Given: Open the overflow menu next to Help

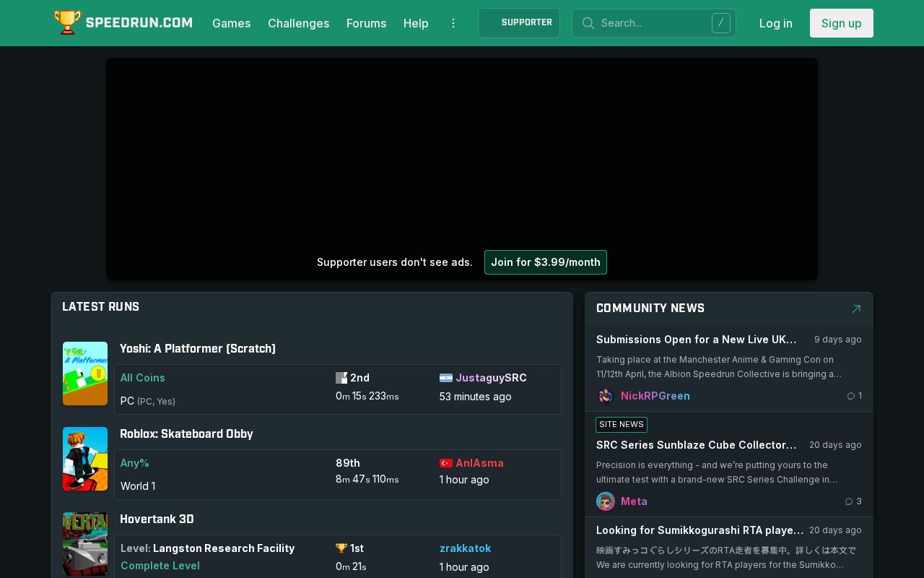Looking at the screenshot, I should click(453, 23).
